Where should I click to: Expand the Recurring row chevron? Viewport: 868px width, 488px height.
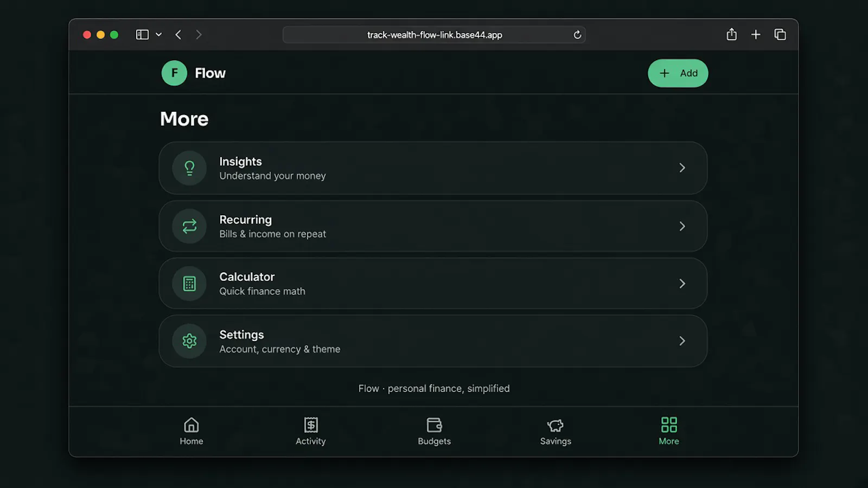[682, 226]
